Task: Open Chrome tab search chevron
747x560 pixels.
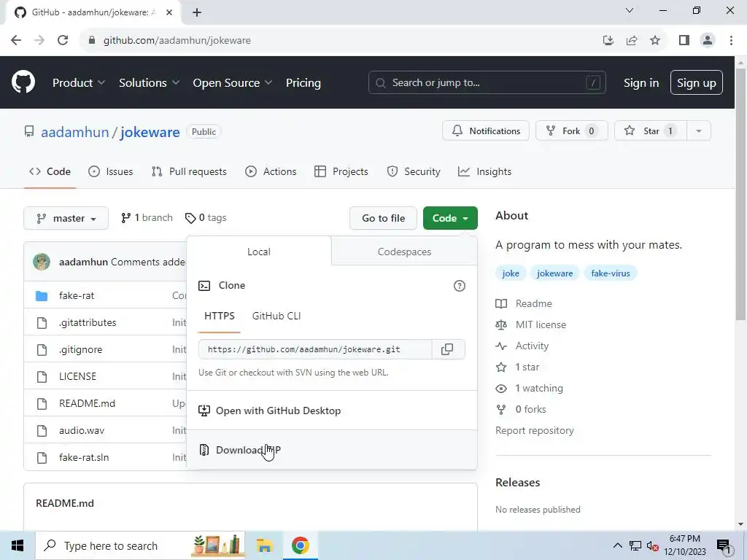Action: 630,10
